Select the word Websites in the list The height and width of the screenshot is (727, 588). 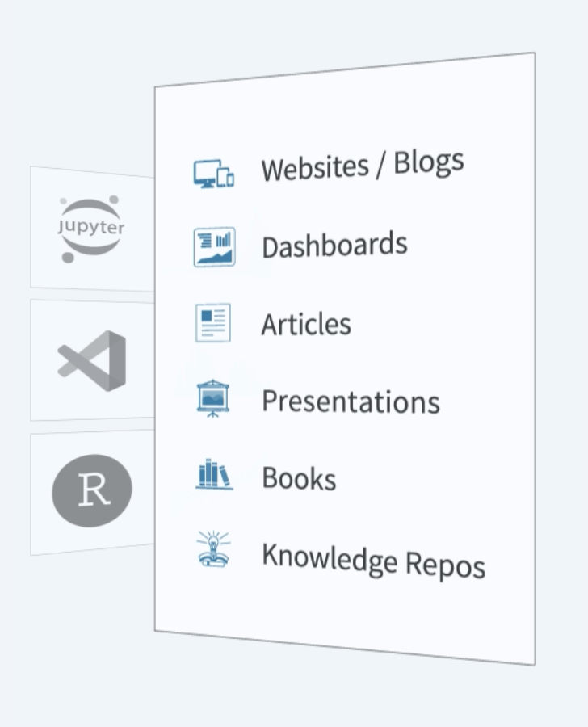[314, 168]
